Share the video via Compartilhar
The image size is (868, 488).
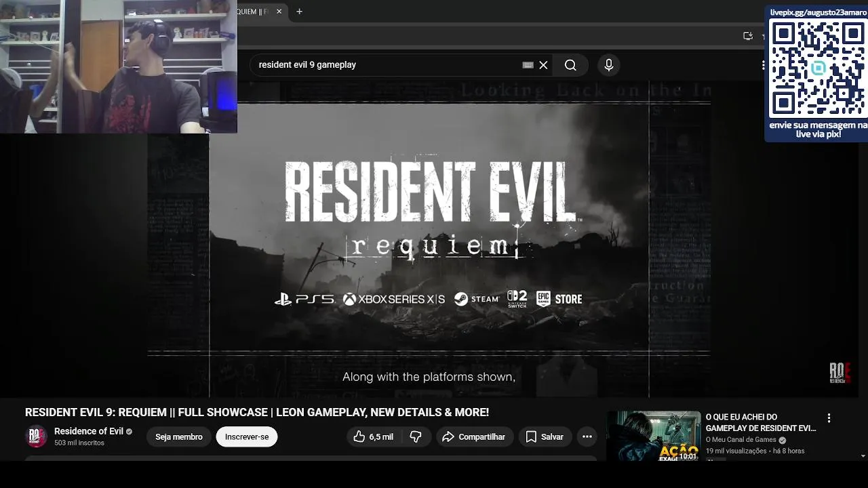[x=474, y=437]
